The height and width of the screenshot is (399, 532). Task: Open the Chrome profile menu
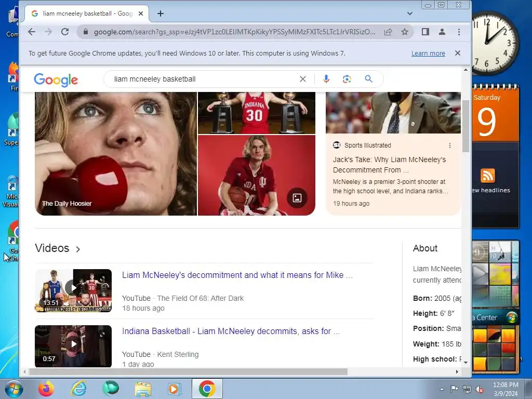(442, 32)
